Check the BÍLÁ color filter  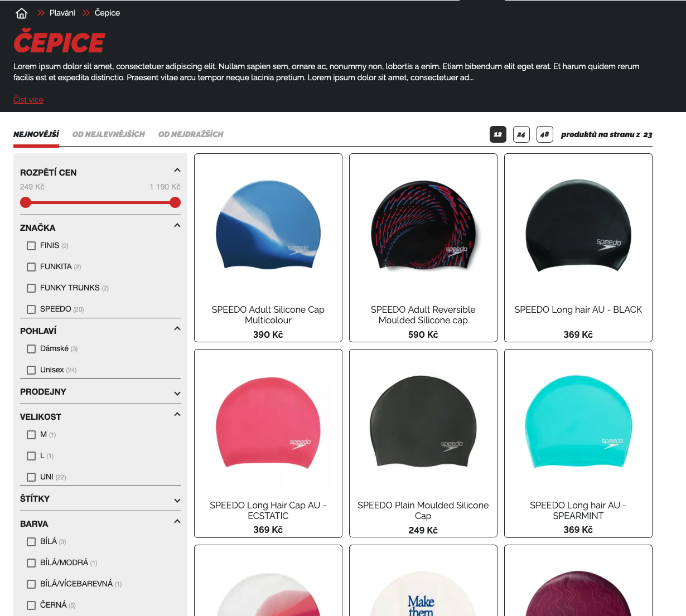31,542
